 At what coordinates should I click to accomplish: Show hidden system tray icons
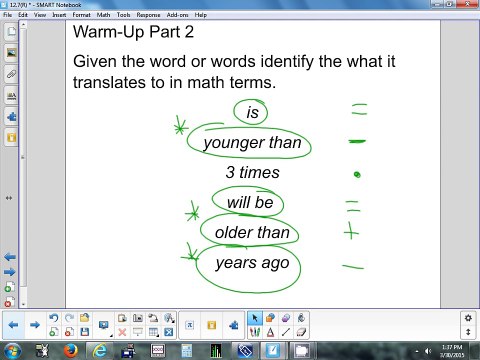pyautogui.click(x=417, y=351)
